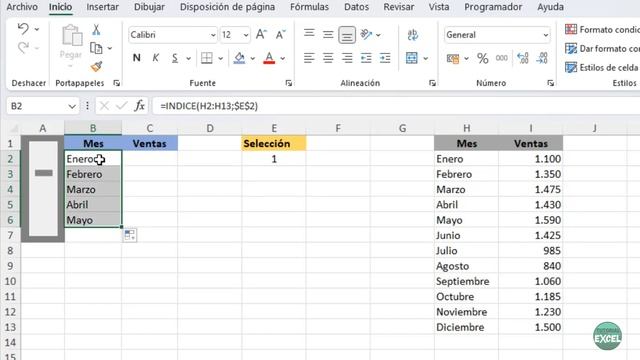Click the Copy icon
The height and width of the screenshot is (360, 640).
point(96,48)
